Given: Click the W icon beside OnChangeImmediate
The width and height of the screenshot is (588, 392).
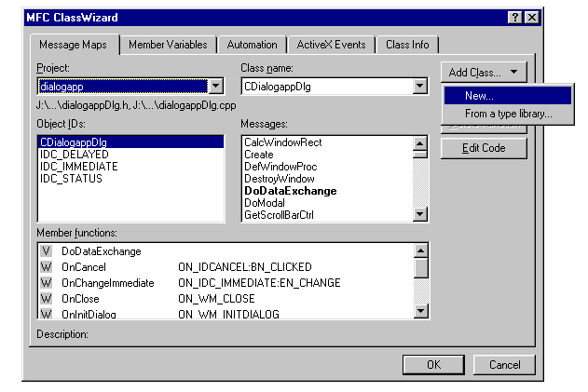Looking at the screenshot, I should click(x=46, y=282).
